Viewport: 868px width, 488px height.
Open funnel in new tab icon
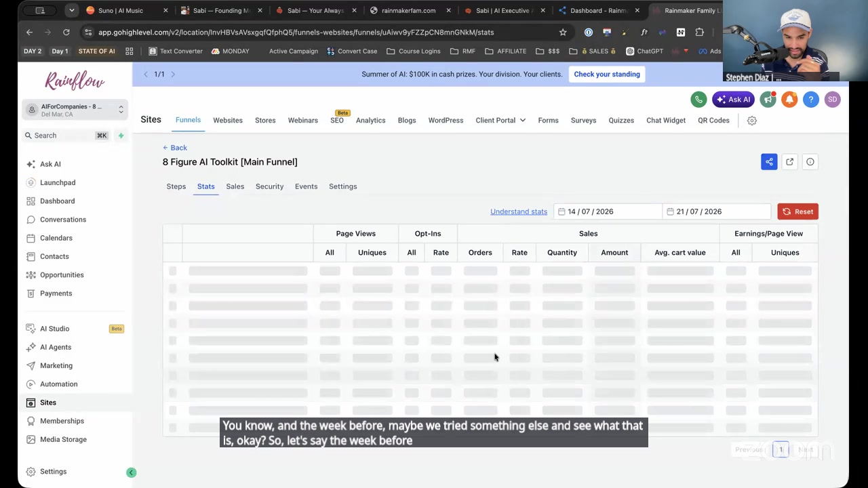pos(789,162)
